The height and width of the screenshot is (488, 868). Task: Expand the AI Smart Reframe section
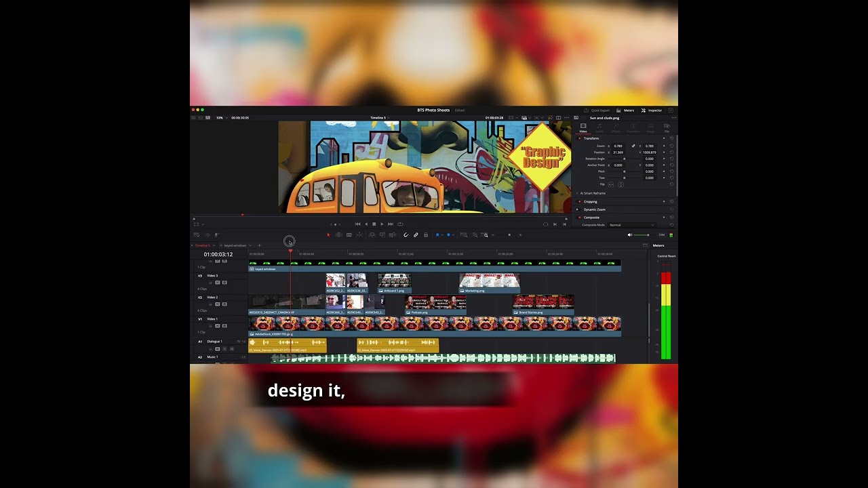point(593,193)
